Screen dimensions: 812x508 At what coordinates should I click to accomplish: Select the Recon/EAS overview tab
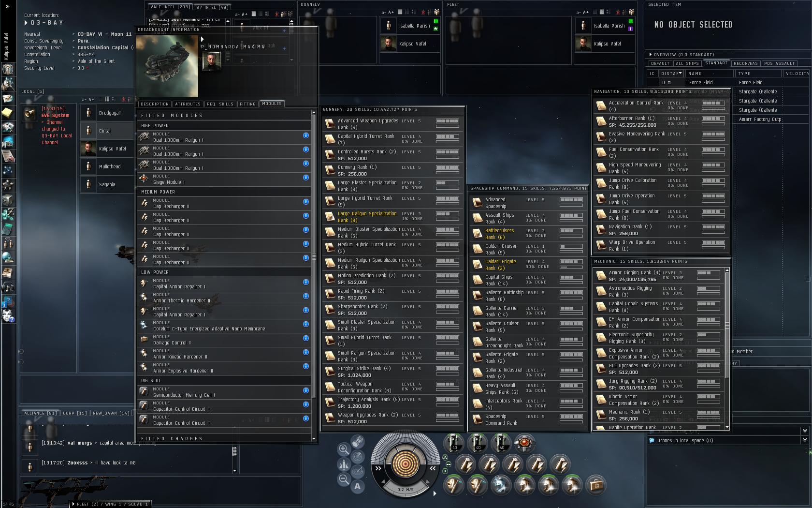pos(745,63)
